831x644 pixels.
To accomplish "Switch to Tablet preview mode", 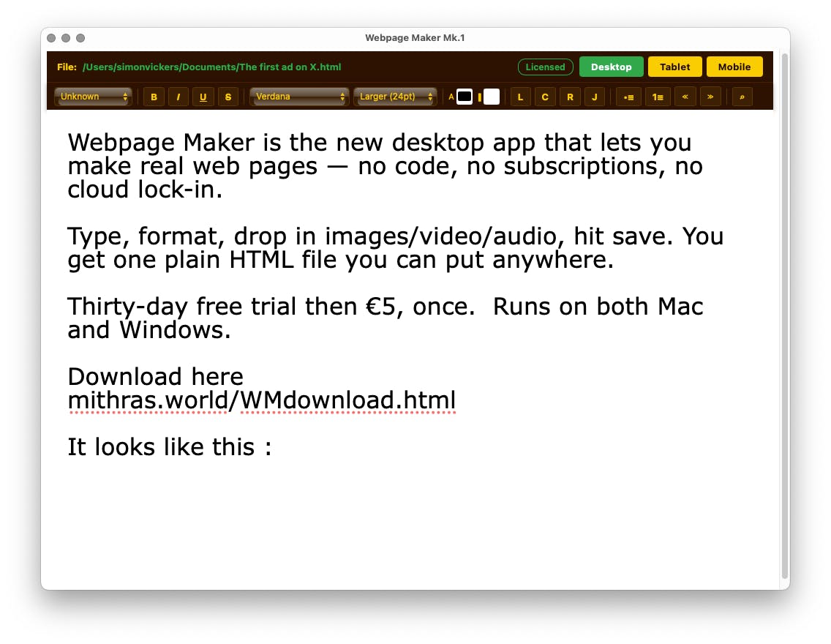I will click(x=674, y=67).
